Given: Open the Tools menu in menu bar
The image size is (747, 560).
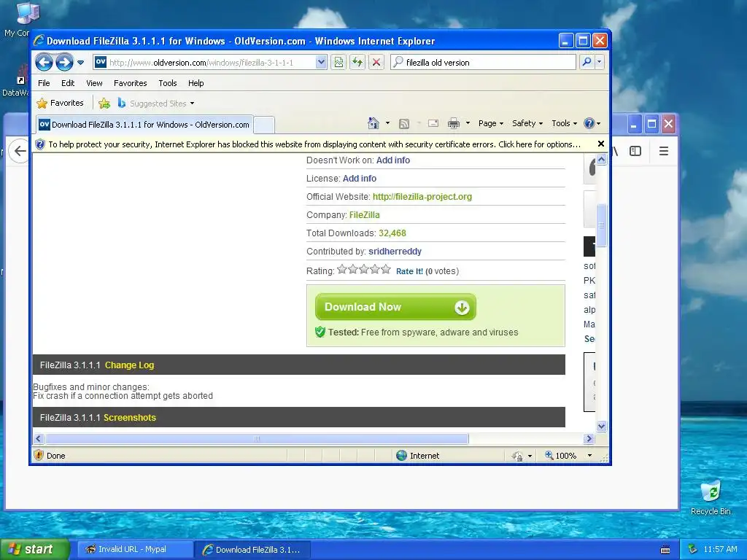Looking at the screenshot, I should pos(168,83).
